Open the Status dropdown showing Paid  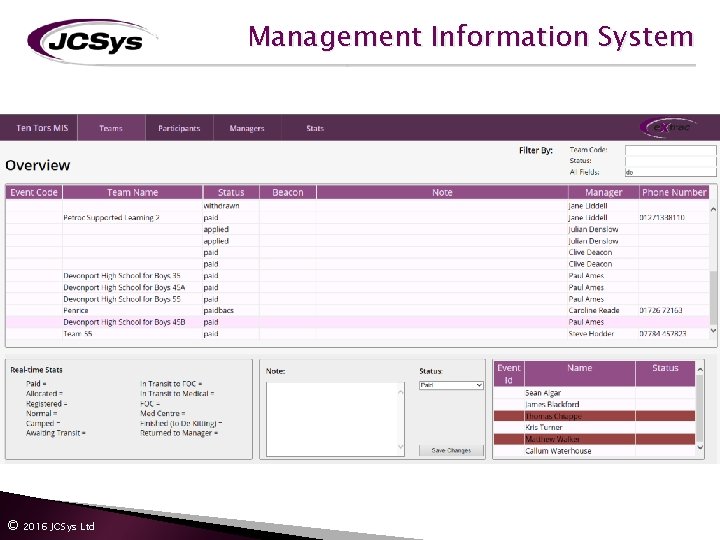pos(451,385)
